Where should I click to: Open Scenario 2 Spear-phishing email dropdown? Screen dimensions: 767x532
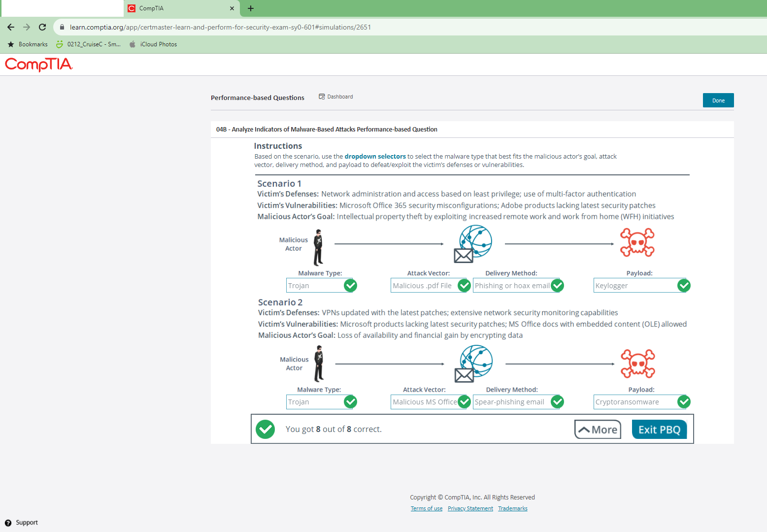tap(512, 402)
